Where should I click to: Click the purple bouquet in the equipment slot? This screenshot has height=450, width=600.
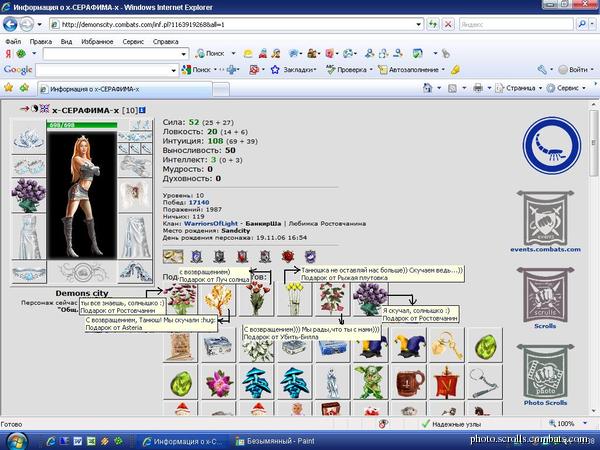click(x=29, y=195)
